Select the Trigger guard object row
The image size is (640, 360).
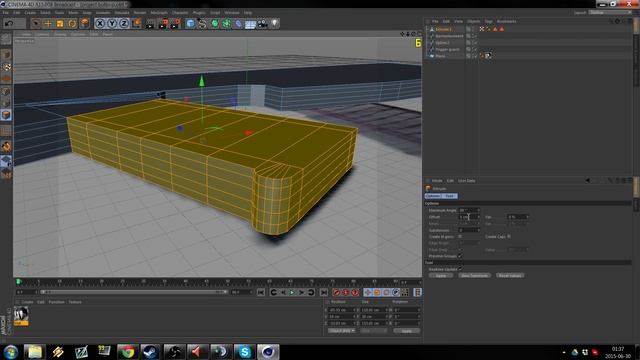447,49
